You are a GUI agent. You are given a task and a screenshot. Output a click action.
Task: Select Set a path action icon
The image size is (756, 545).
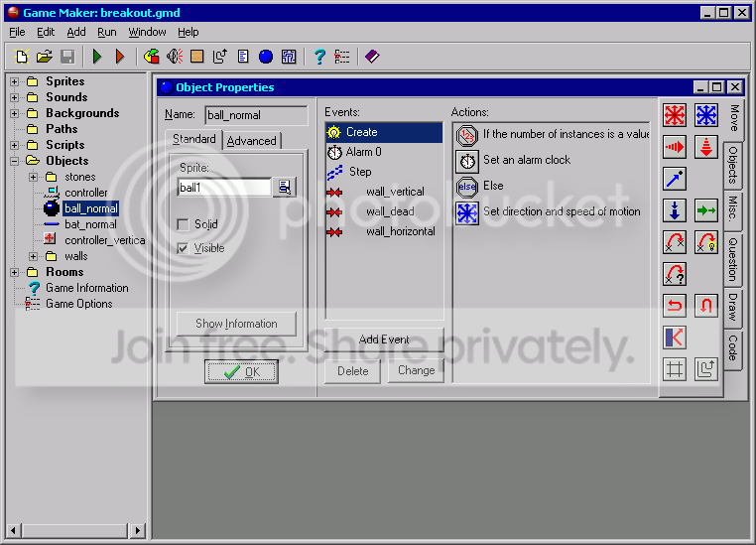coord(705,369)
